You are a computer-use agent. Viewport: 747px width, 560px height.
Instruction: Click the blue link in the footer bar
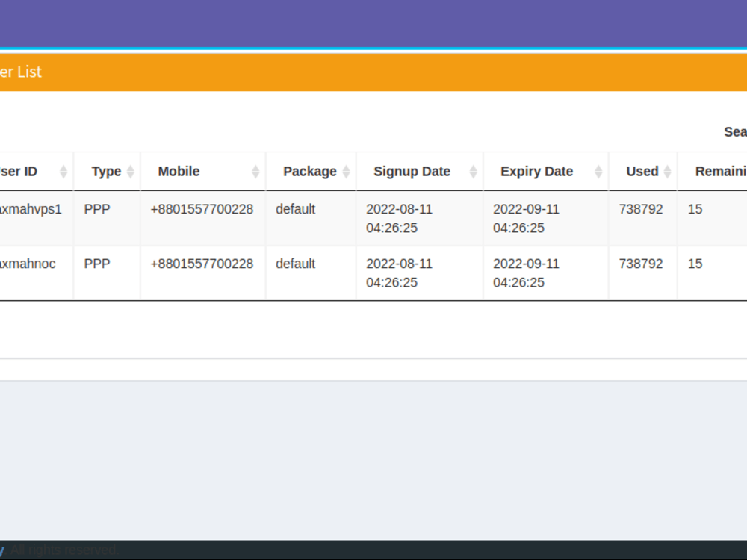click(x=2, y=550)
